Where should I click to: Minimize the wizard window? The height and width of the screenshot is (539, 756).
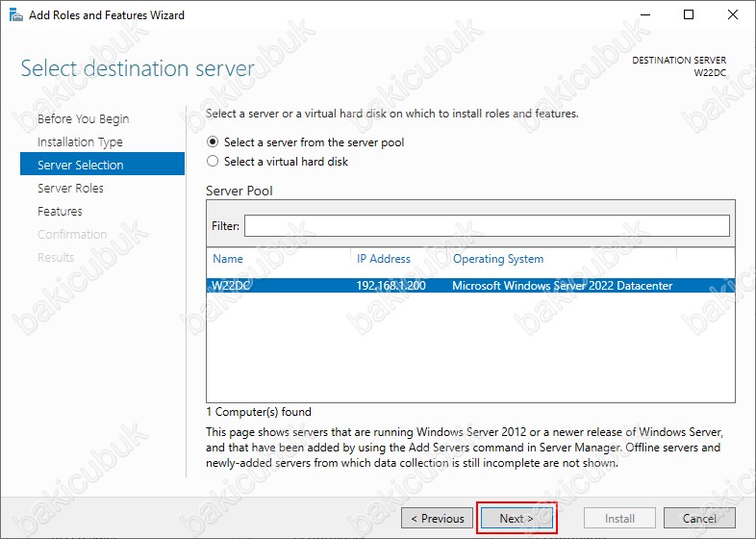click(643, 15)
